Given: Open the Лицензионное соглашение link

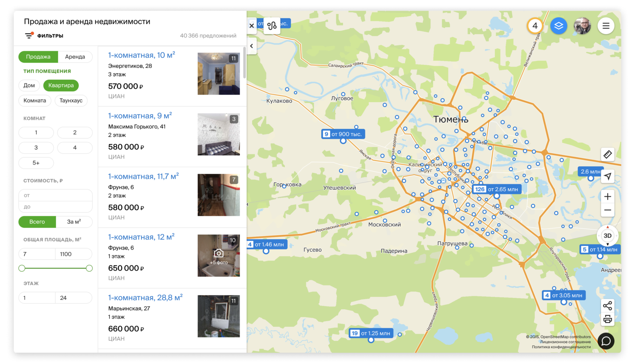Looking at the screenshot, I should pos(565,342).
